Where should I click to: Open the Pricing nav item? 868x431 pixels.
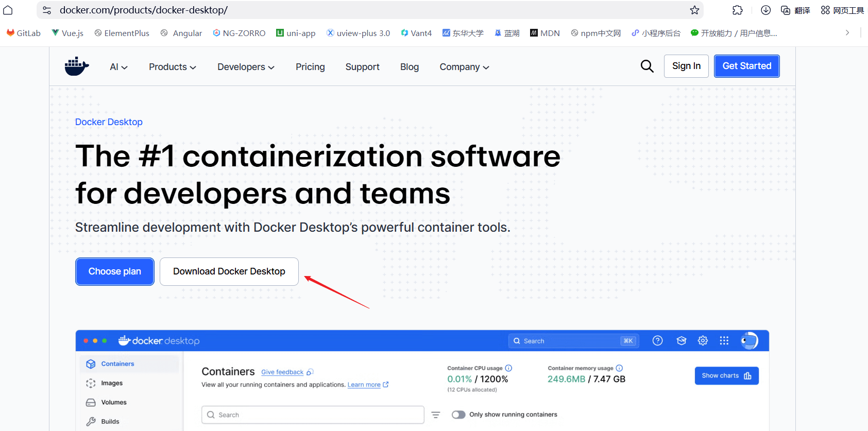coord(310,67)
